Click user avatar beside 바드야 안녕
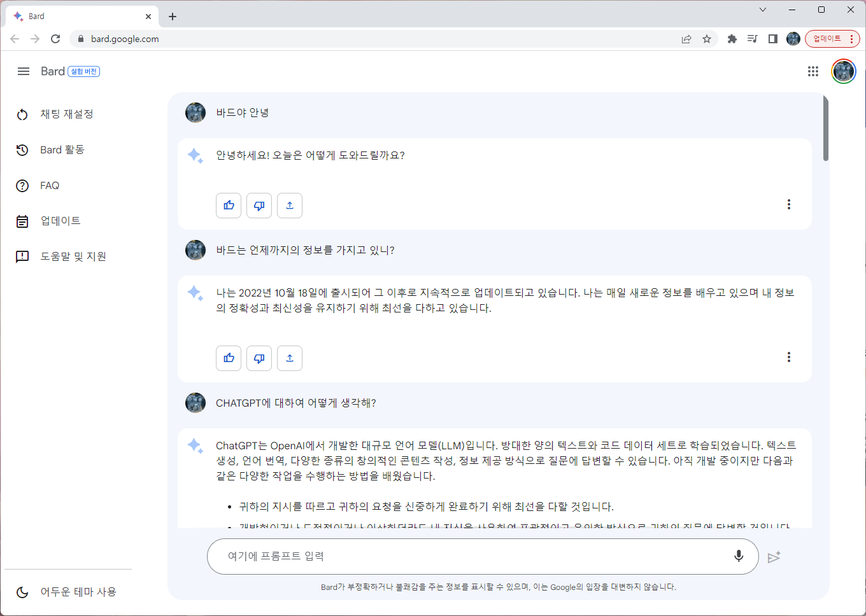Screen dimensions: 866x616 pyautogui.click(x=195, y=113)
